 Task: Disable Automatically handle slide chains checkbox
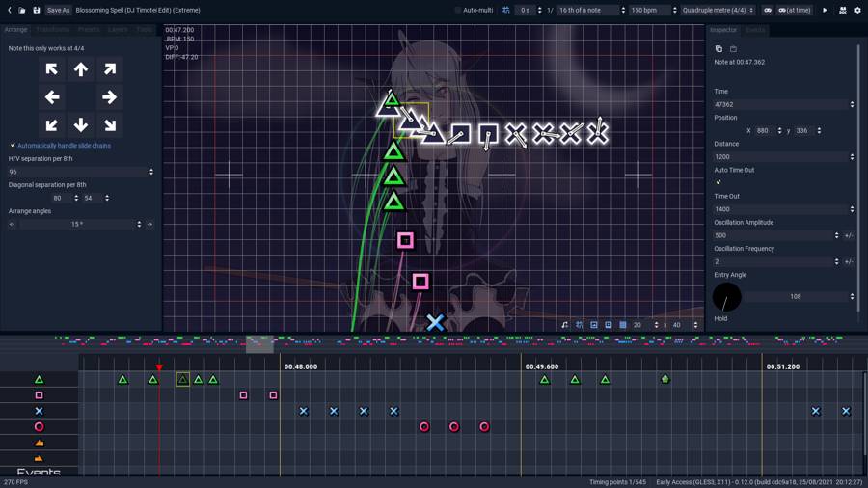pyautogui.click(x=13, y=146)
